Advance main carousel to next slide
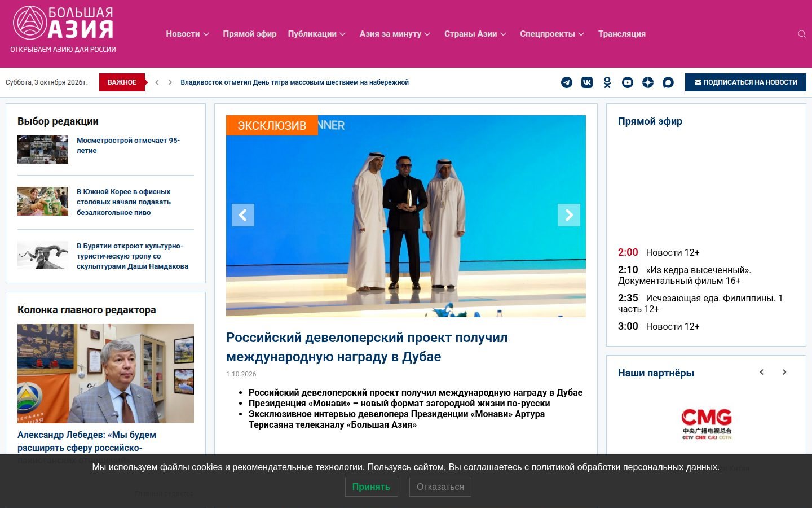 point(569,215)
